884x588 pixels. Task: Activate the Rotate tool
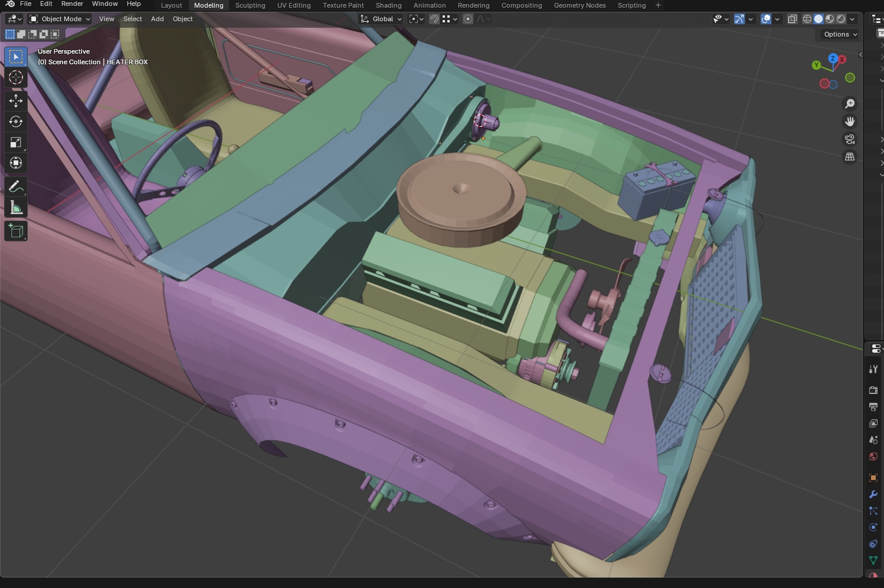click(16, 121)
